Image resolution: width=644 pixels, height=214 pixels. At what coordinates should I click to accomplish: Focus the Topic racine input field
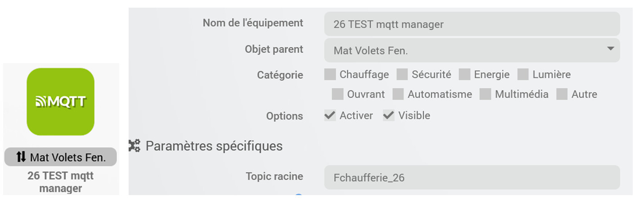click(472, 178)
